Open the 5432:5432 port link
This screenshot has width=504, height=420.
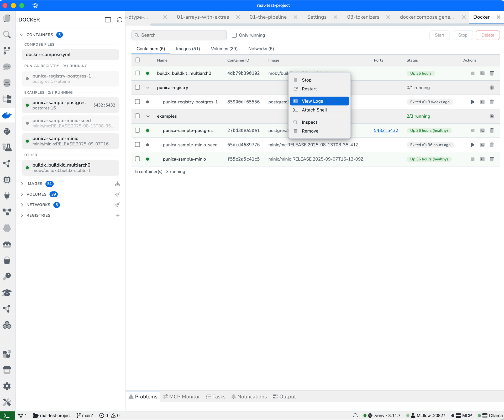[386, 130]
